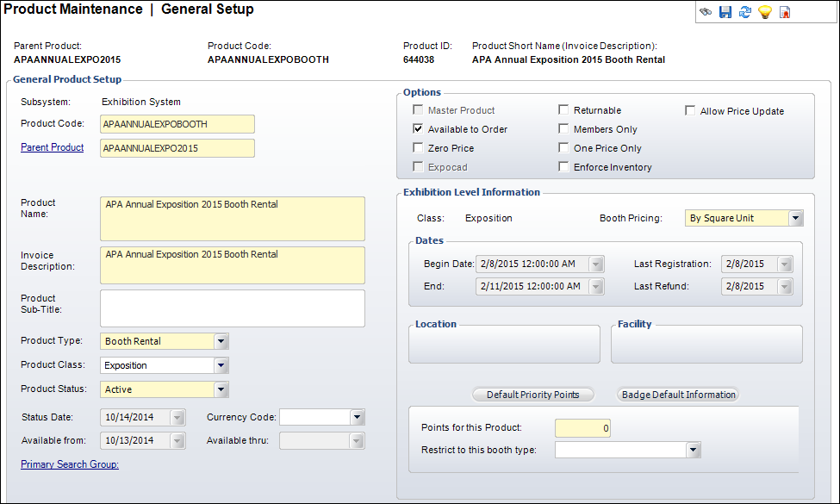Click the Invoice Description text box
Image resolution: width=840 pixels, height=504 pixels.
coord(233,265)
